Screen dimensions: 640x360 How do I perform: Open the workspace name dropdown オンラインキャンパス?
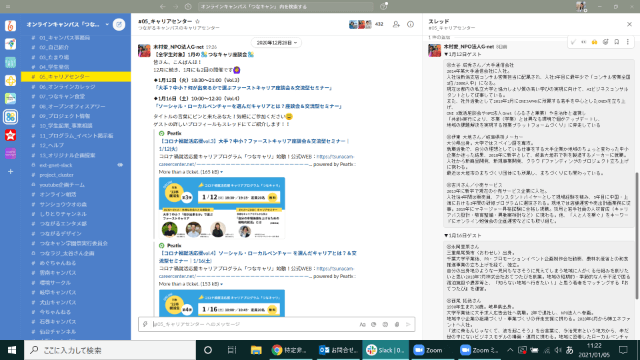(x=67, y=24)
